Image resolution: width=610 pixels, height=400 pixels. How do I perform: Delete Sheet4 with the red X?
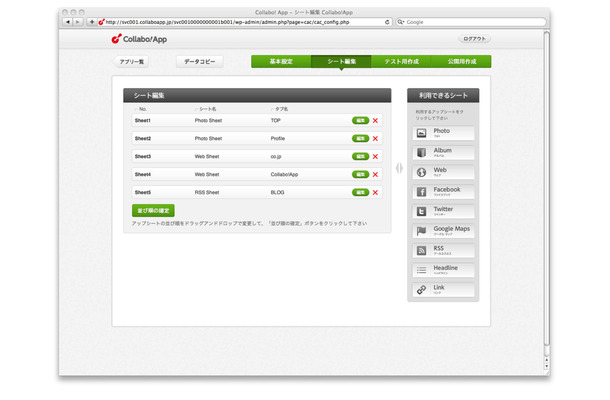[375, 174]
